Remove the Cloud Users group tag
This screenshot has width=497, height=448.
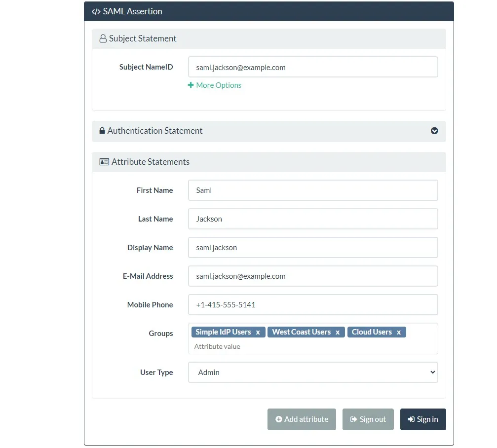(399, 332)
